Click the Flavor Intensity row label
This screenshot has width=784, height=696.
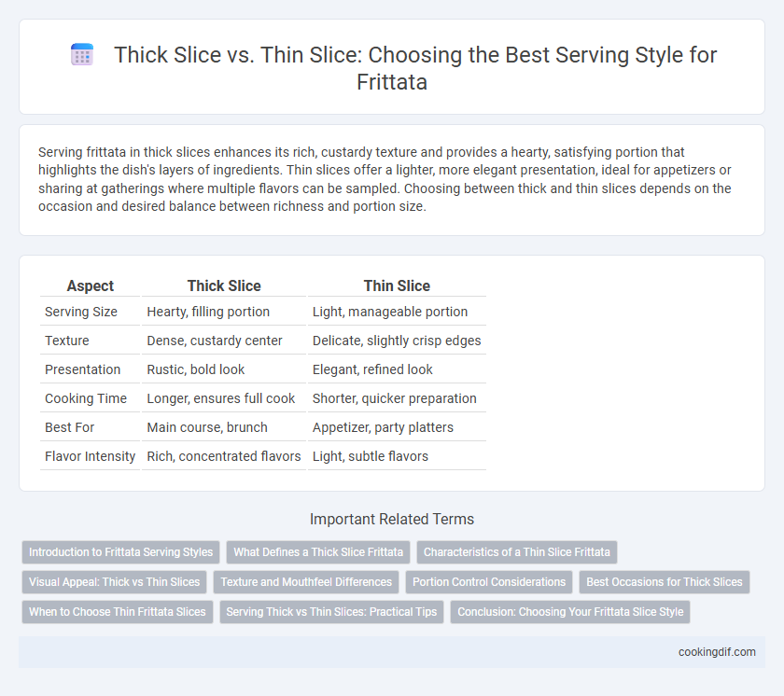click(90, 456)
